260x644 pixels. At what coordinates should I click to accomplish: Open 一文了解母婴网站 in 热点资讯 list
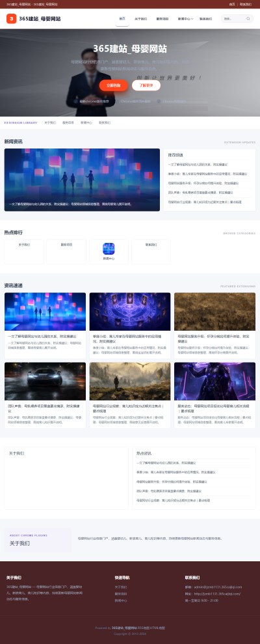pyautogui.click(x=166, y=462)
